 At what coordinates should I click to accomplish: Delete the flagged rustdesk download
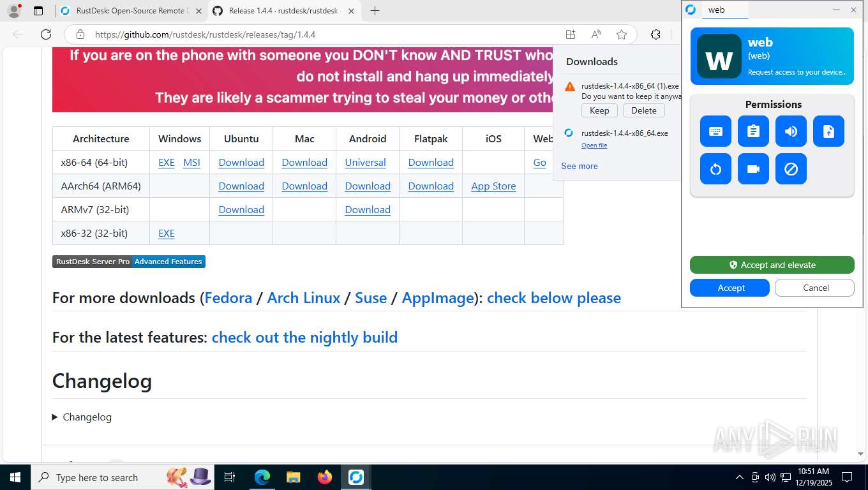coord(644,110)
